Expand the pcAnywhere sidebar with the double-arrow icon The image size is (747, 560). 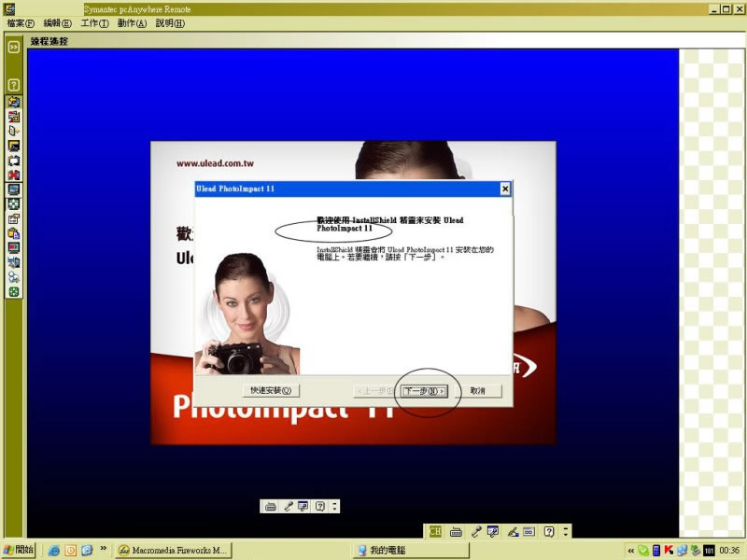(13, 47)
